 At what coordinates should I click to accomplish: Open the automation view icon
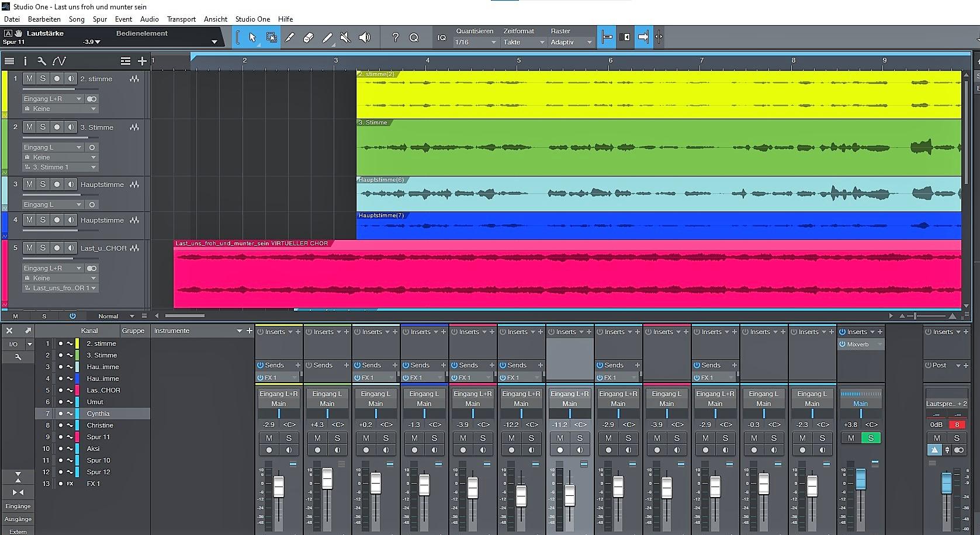pyautogui.click(x=59, y=61)
